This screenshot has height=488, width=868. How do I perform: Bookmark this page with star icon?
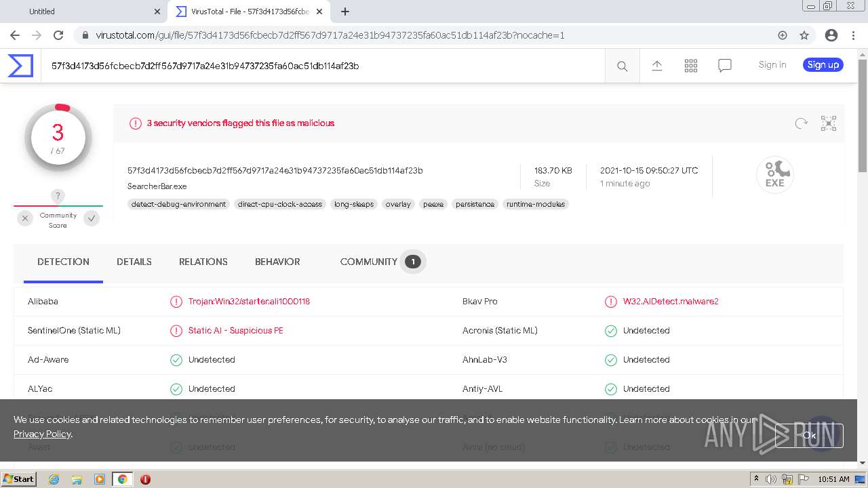pyautogui.click(x=804, y=35)
